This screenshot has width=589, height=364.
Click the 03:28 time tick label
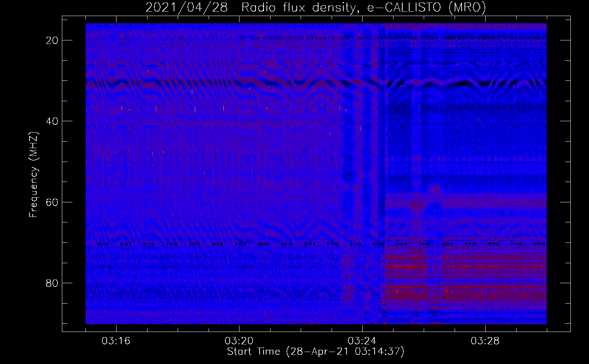click(485, 341)
